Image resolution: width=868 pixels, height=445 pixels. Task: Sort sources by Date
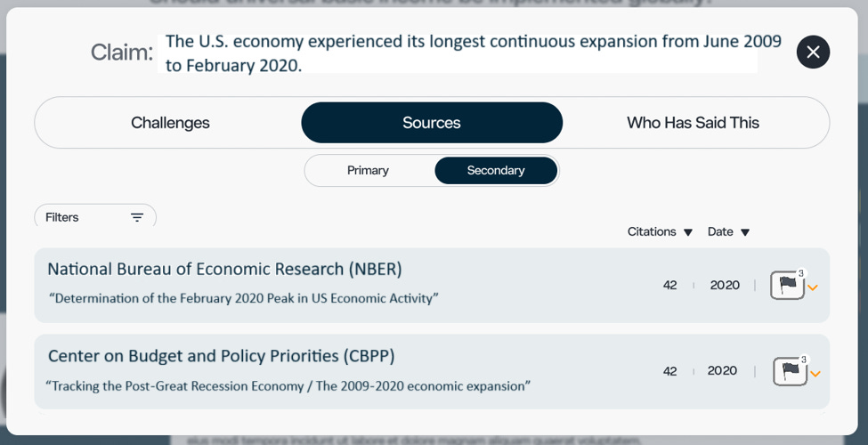coord(728,231)
